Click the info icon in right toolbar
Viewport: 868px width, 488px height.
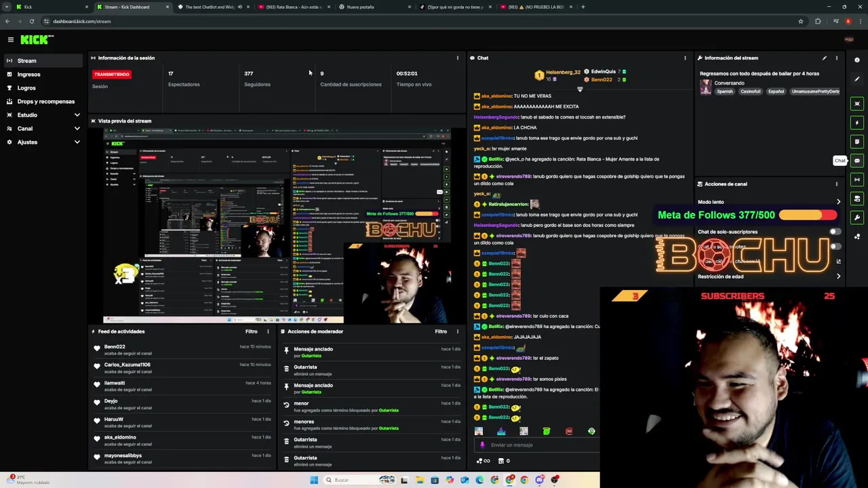(x=857, y=60)
